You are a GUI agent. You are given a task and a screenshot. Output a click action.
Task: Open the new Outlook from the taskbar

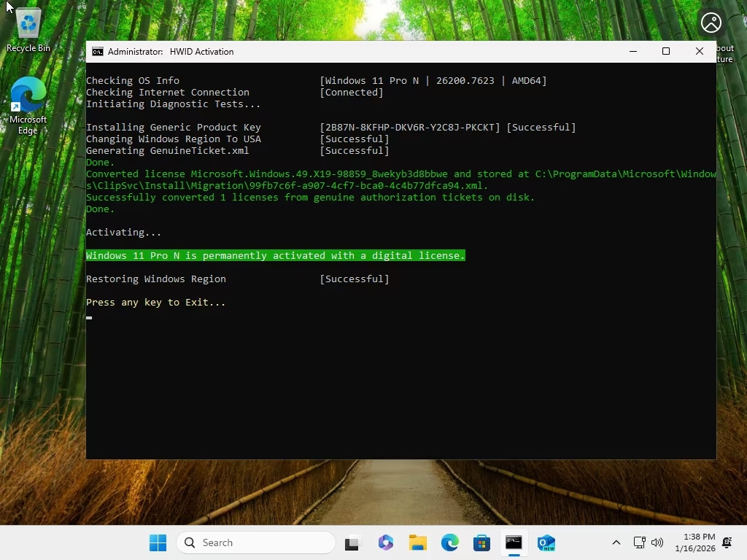click(546, 542)
